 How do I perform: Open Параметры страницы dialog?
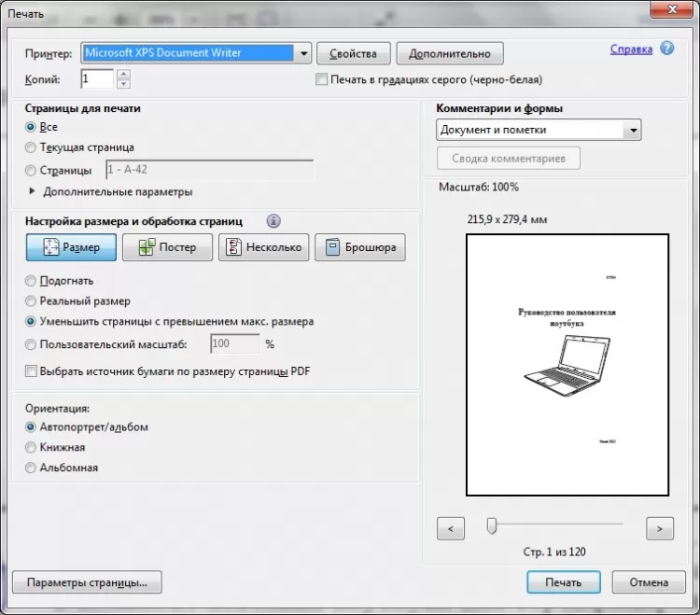coord(87,582)
